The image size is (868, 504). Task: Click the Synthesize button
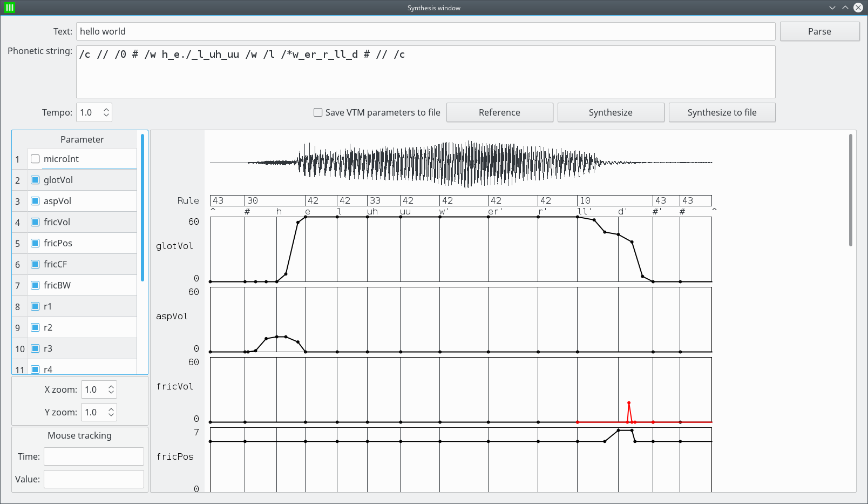(x=611, y=112)
